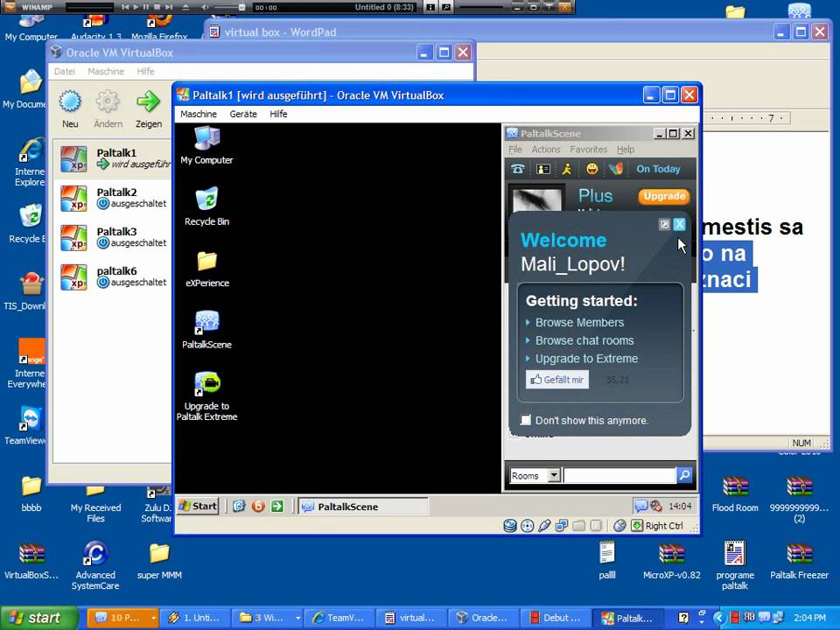
Task: Select the Recycle Bin inside the VM desktop
Action: point(206,206)
